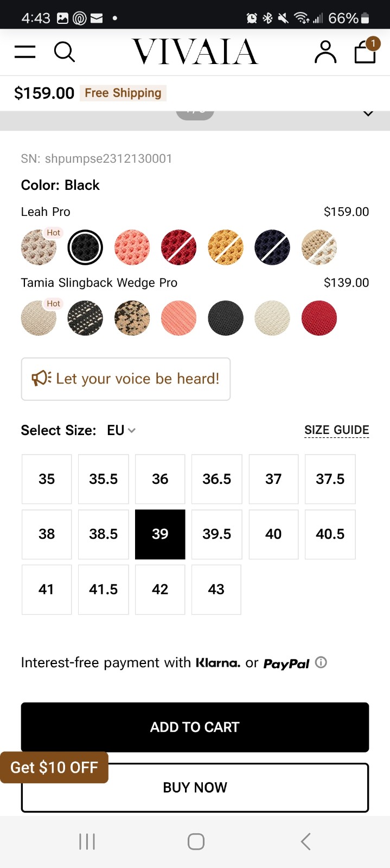
Task: Tap the BUY NOW button
Action: click(195, 787)
